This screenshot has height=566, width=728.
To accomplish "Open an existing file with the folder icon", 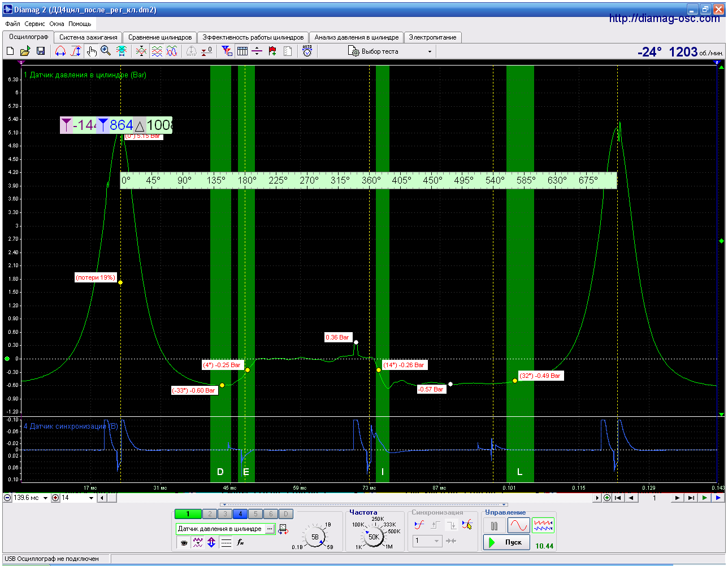I will 25,51.
